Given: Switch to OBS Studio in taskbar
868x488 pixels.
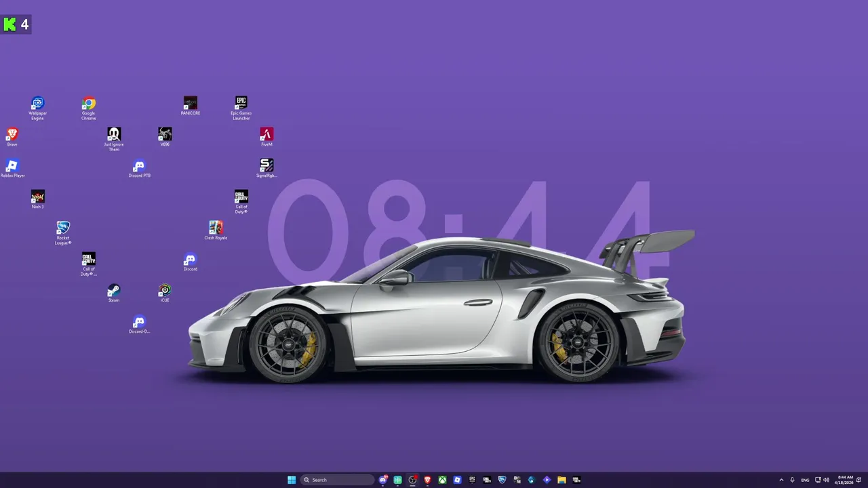Looking at the screenshot, I should click(x=412, y=480).
